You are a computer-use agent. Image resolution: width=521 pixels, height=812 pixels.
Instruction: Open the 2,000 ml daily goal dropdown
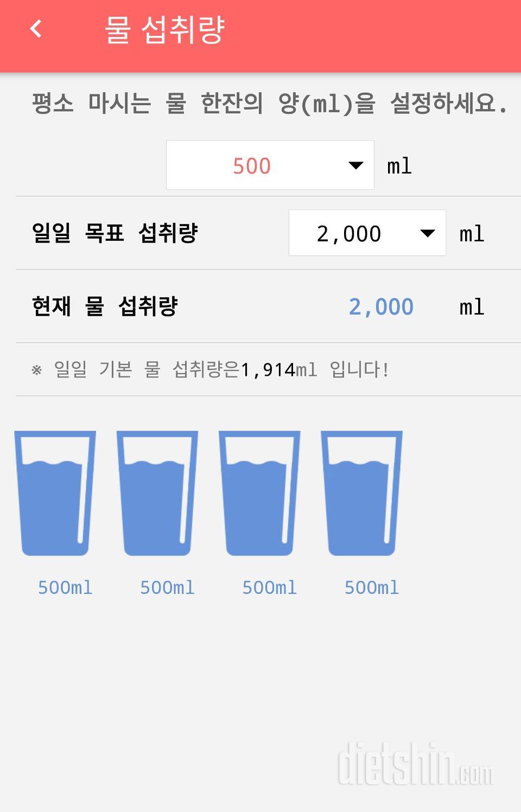point(367,233)
